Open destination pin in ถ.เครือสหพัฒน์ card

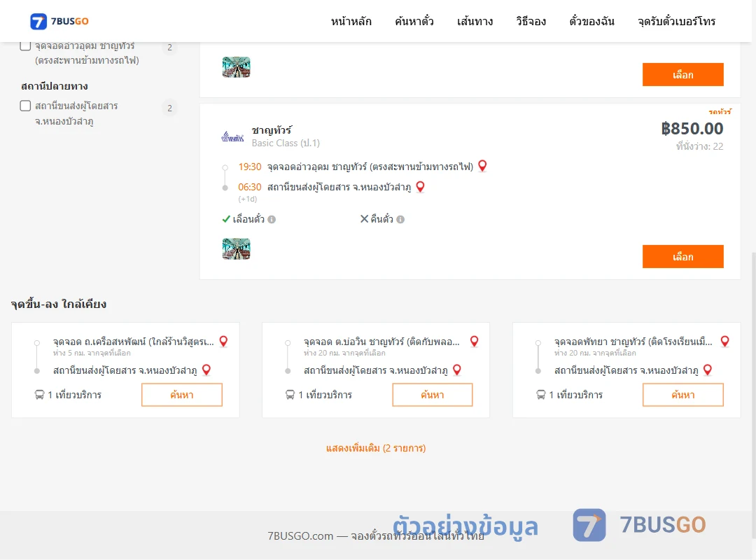(x=206, y=370)
